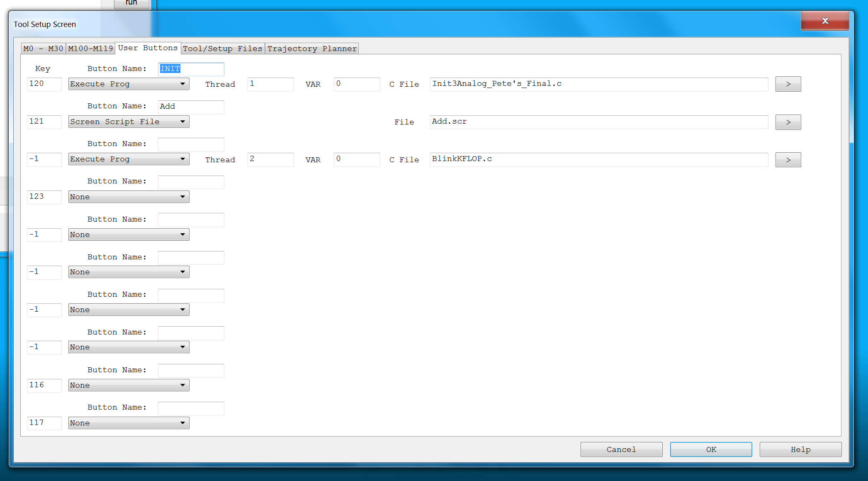Open action dropdown for key 120

tap(129, 84)
